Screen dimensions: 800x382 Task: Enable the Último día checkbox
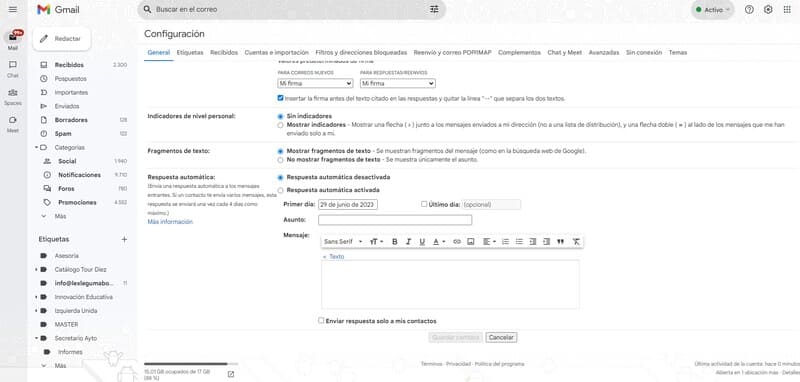point(424,204)
